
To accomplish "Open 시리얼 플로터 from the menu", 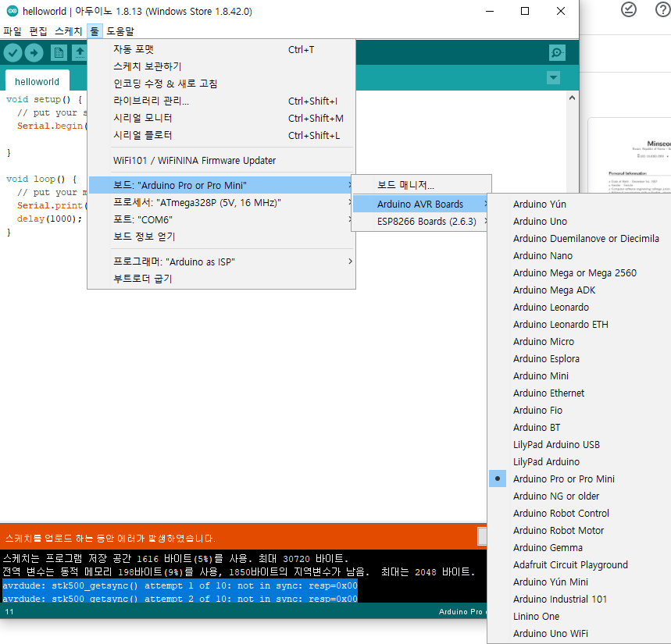I will pos(222,135).
